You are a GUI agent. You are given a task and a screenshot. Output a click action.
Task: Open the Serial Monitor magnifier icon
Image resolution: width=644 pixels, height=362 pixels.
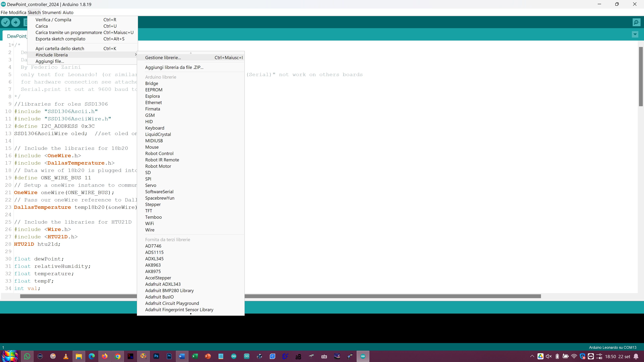(x=636, y=22)
